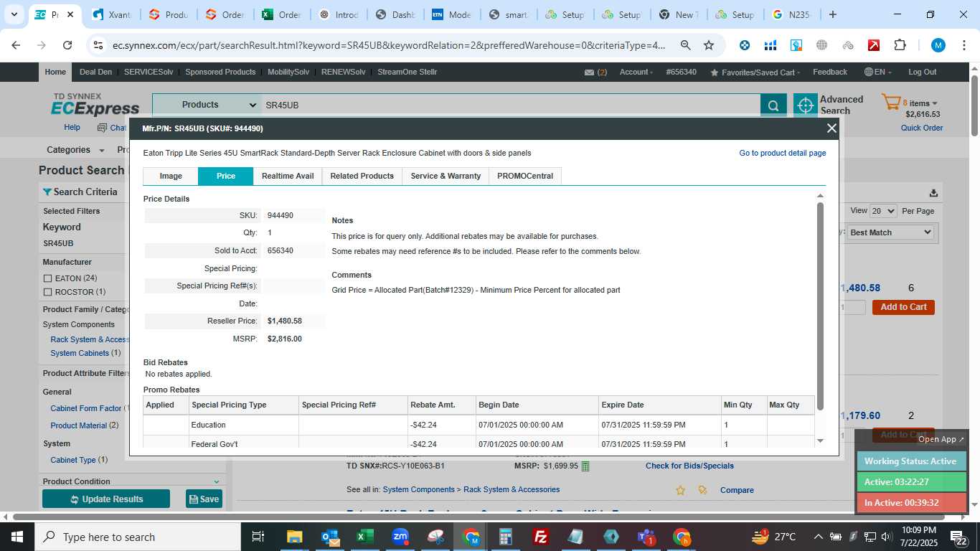The width and height of the screenshot is (980, 551).
Task: Open Zoom from the taskbar
Action: click(x=400, y=537)
